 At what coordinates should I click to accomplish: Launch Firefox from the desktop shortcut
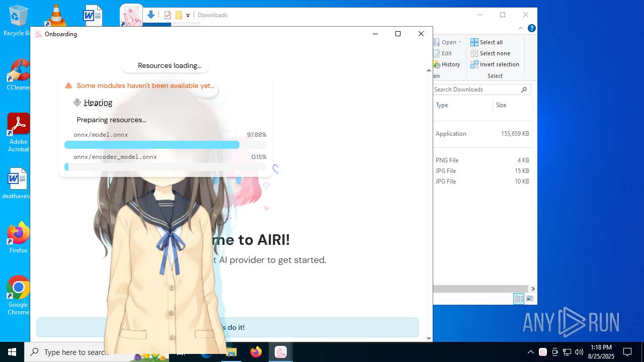click(x=18, y=237)
